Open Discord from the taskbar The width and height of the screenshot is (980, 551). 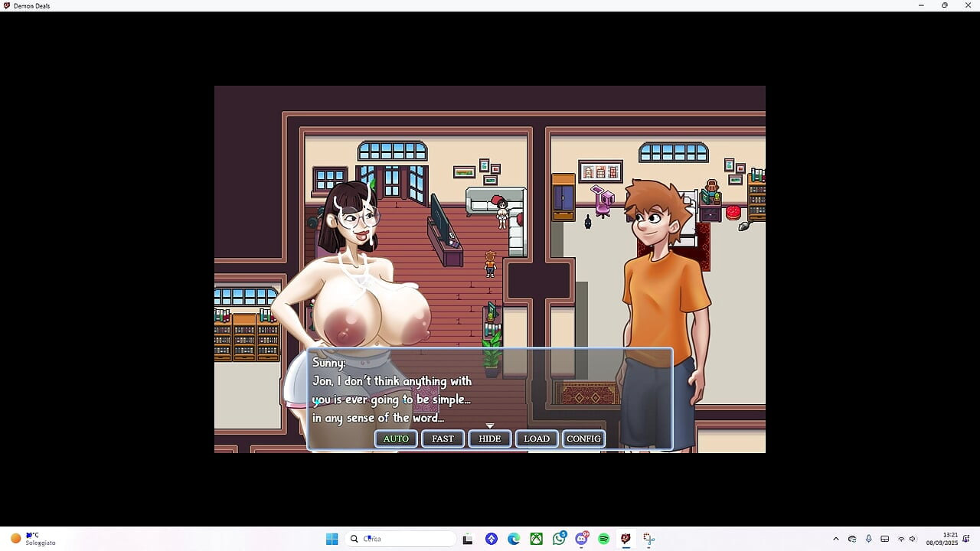point(582,539)
